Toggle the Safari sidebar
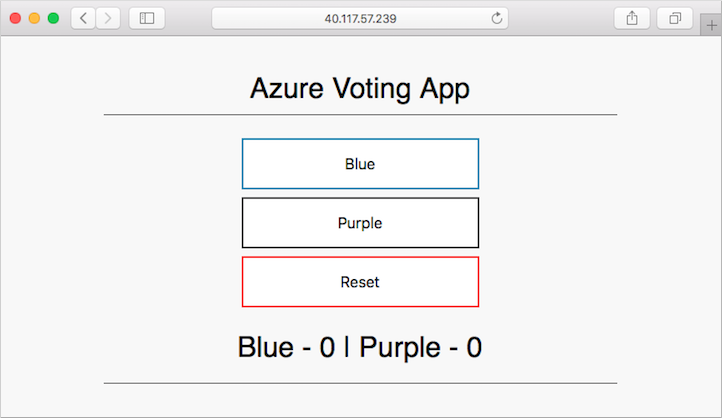The width and height of the screenshot is (722, 418). [x=147, y=18]
